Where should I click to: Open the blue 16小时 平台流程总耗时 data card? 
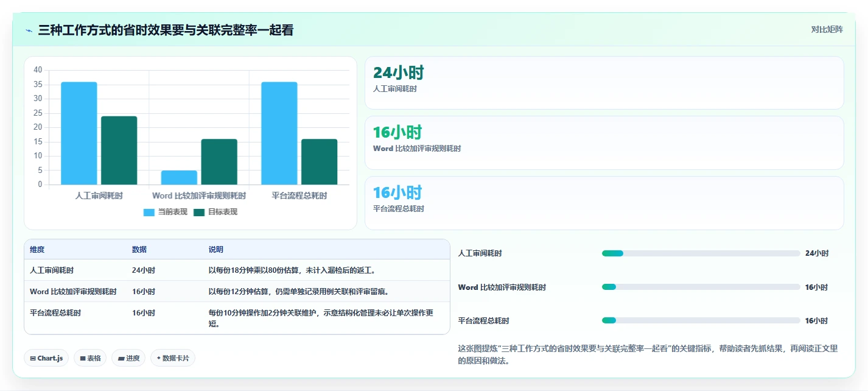[604, 203]
